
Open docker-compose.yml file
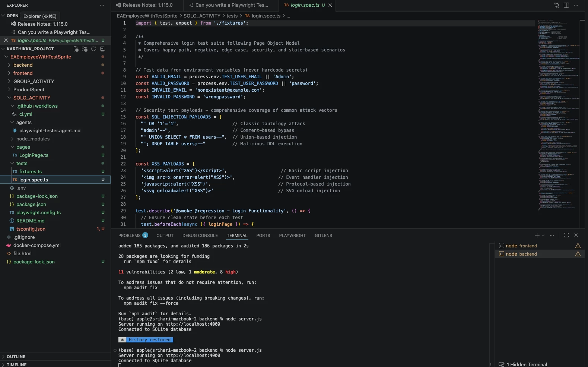(37, 246)
